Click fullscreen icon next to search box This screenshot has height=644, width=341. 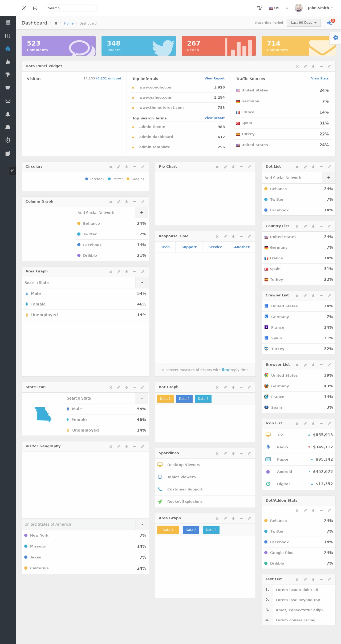coord(35,8)
